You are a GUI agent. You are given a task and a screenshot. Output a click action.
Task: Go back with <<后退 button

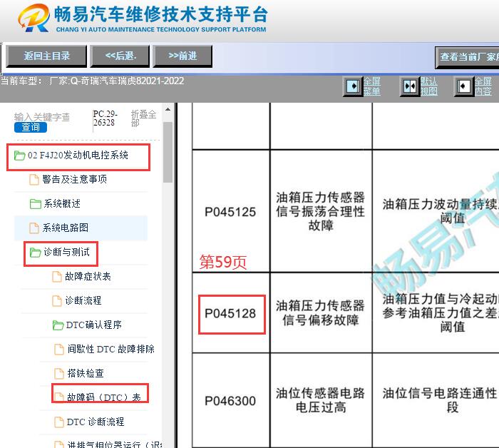tap(120, 56)
